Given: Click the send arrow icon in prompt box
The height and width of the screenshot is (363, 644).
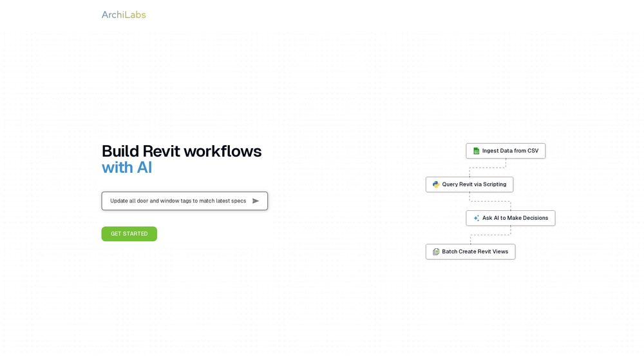Looking at the screenshot, I should [256, 201].
